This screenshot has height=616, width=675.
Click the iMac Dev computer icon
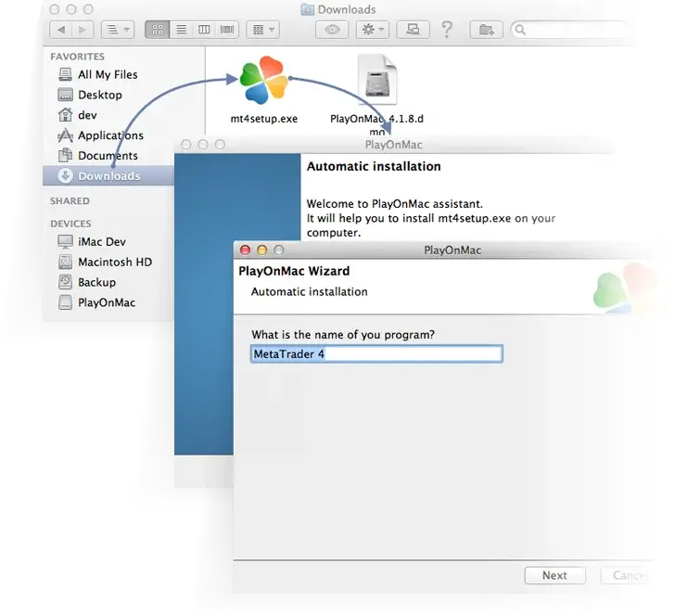click(x=65, y=241)
